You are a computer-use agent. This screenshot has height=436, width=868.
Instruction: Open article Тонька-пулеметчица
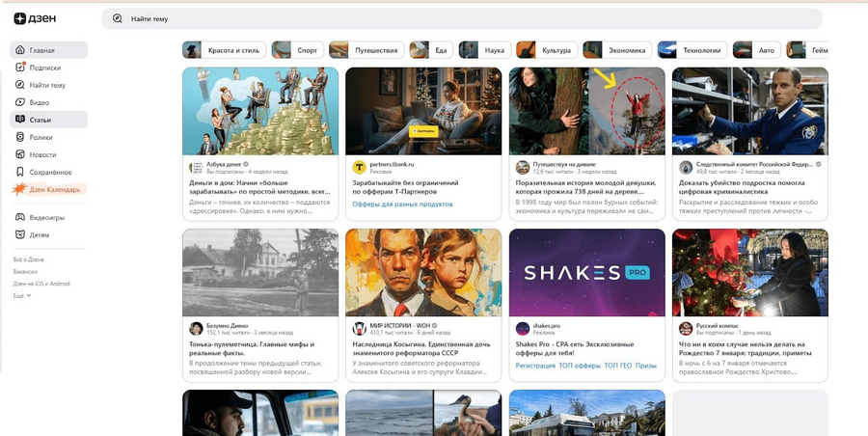click(x=252, y=348)
